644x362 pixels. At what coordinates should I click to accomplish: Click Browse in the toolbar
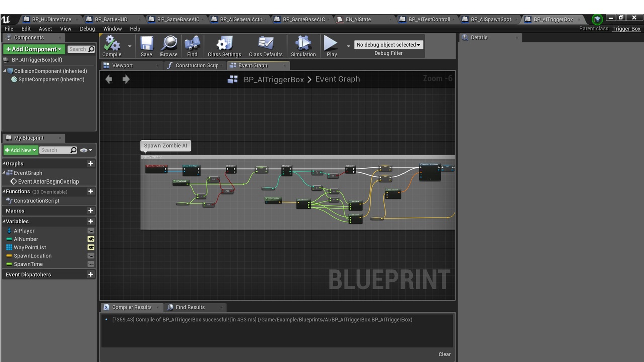pyautogui.click(x=169, y=46)
